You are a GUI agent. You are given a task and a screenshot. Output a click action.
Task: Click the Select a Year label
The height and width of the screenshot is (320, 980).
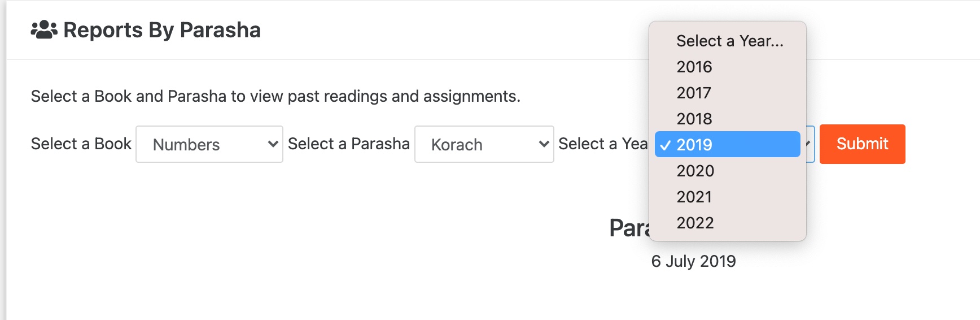(x=603, y=144)
